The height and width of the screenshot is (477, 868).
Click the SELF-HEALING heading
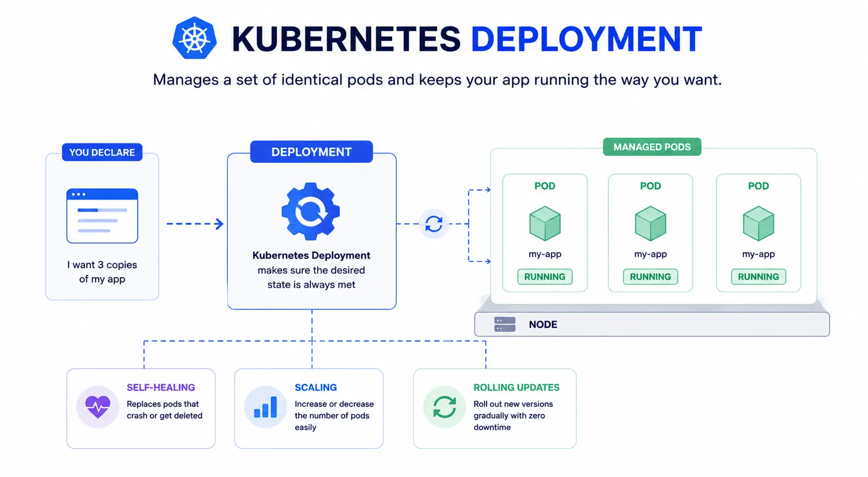click(161, 388)
